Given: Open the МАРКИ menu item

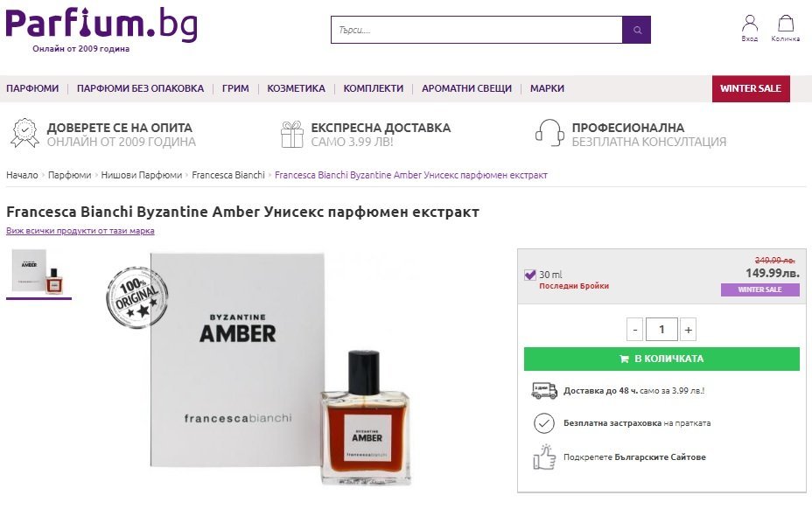Looking at the screenshot, I should [x=547, y=88].
